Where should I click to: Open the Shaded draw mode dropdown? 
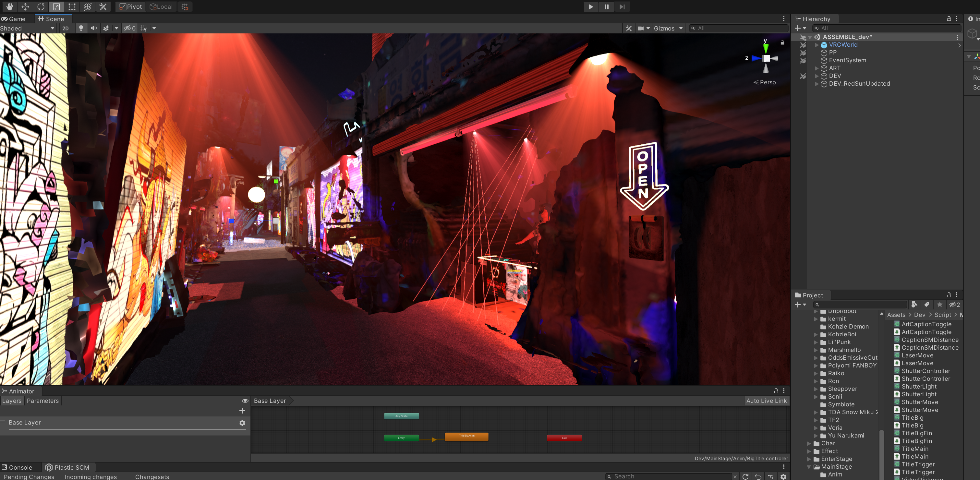click(27, 28)
